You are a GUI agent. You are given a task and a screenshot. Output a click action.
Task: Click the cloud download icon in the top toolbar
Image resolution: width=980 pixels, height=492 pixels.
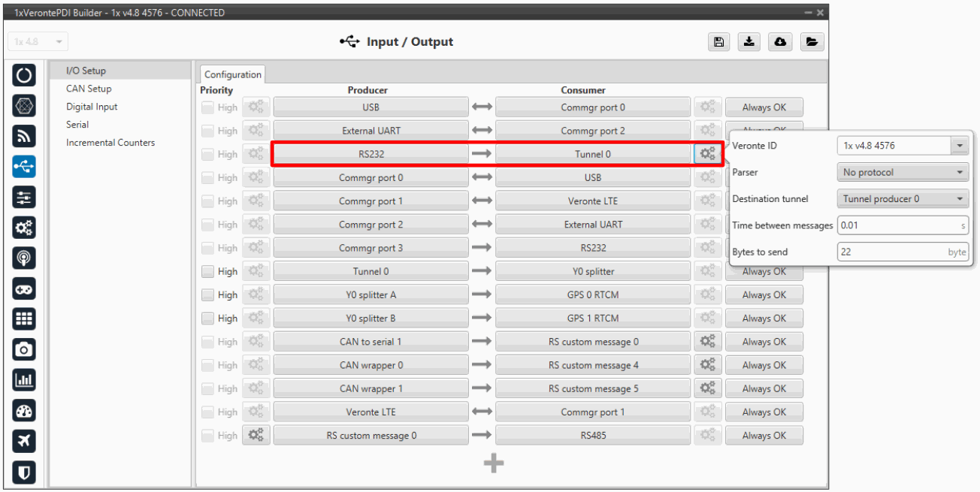(x=780, y=42)
